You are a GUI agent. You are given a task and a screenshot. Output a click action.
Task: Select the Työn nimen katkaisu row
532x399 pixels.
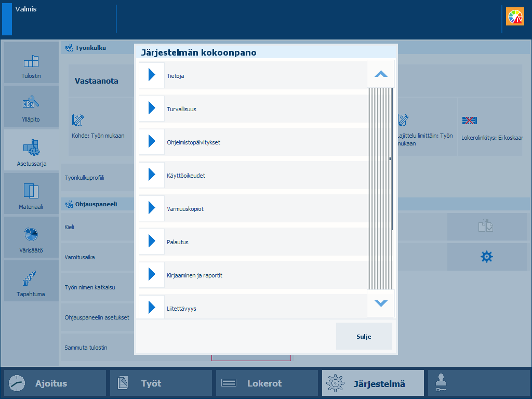(97, 287)
